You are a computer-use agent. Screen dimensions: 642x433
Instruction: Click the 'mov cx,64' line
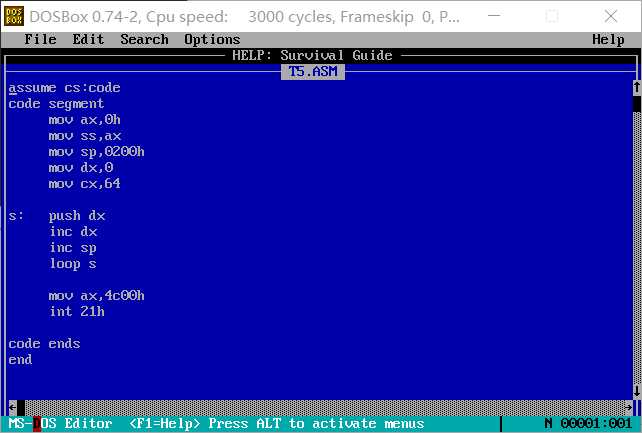click(x=84, y=183)
